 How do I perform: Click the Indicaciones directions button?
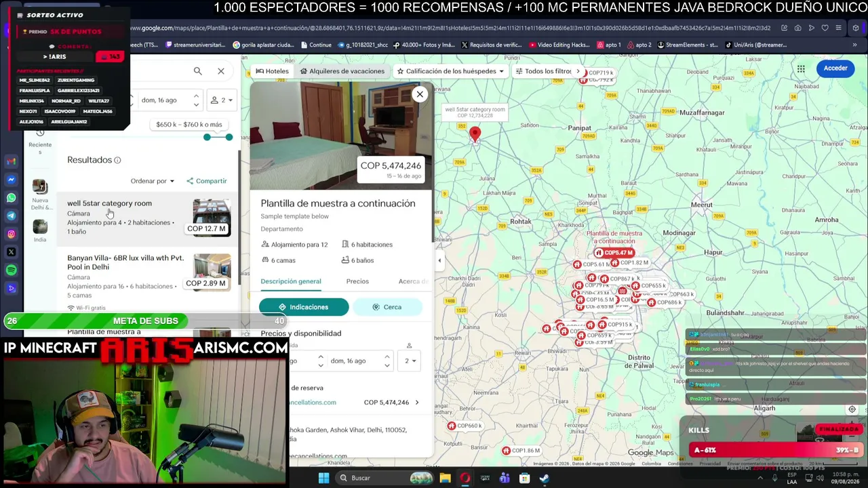304,307
